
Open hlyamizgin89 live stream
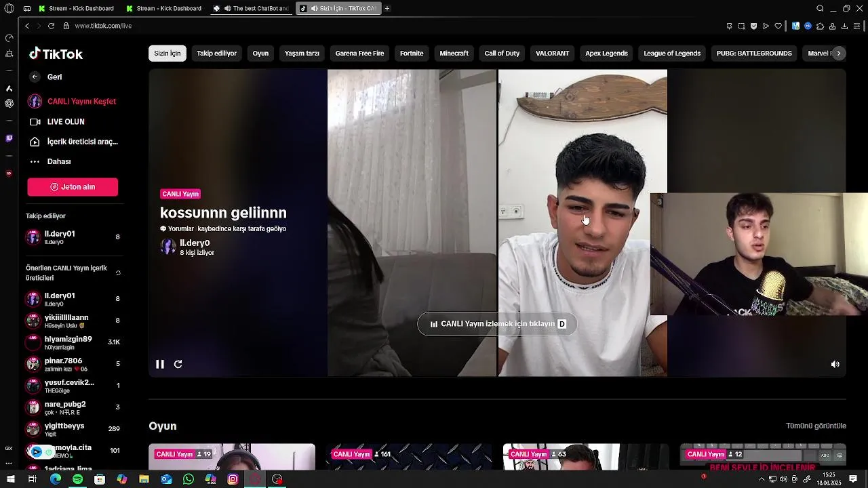(x=73, y=342)
